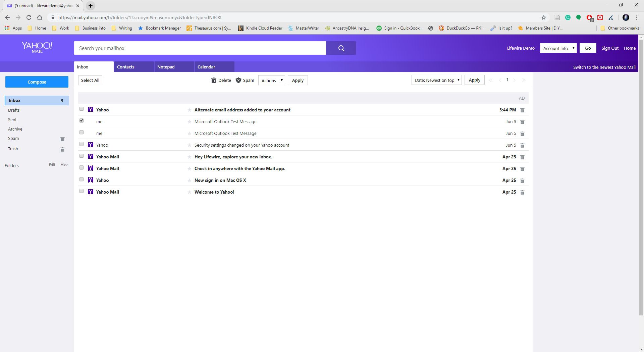Tick the 'Check in anywhere' message checkbox
644x352 pixels.
(82, 167)
